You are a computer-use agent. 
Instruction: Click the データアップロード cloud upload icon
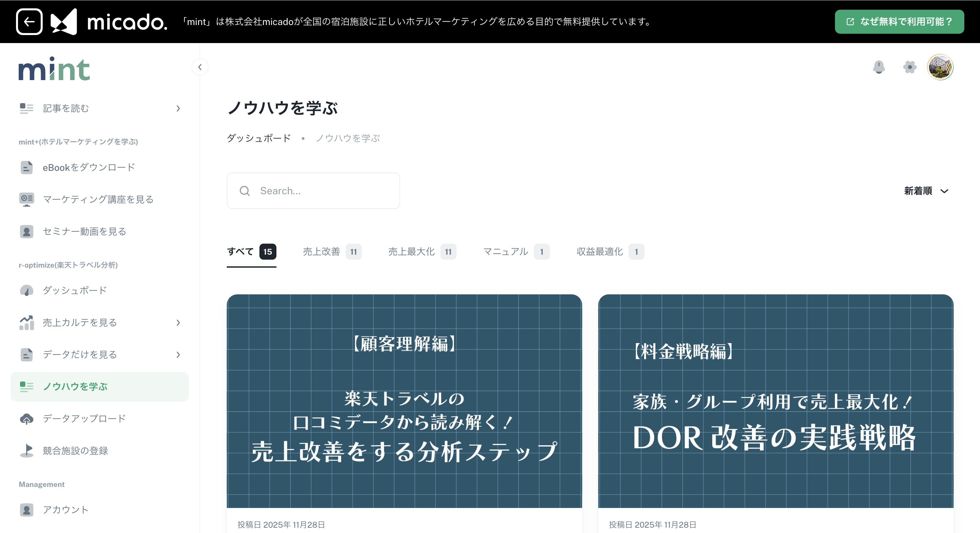coord(26,419)
